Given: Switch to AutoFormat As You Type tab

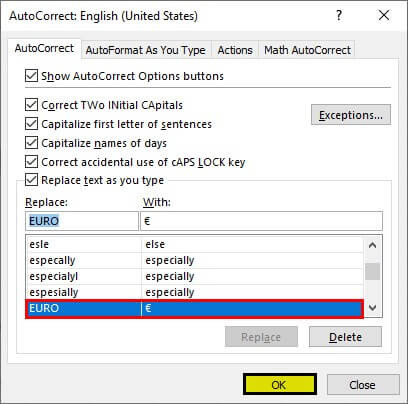Looking at the screenshot, I should 146,50.
